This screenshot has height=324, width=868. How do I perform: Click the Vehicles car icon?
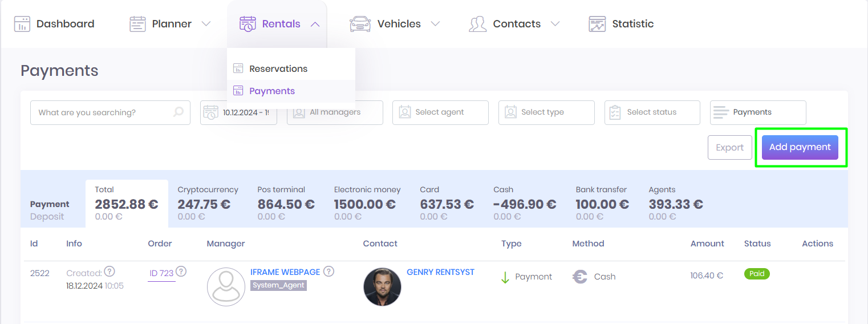click(360, 24)
